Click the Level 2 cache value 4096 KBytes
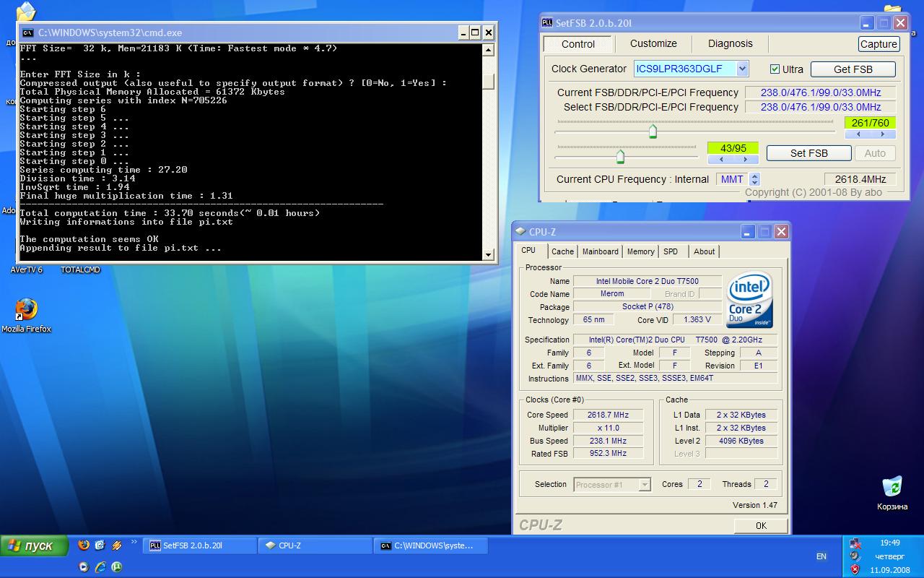The height and width of the screenshot is (578, 924). (x=741, y=441)
